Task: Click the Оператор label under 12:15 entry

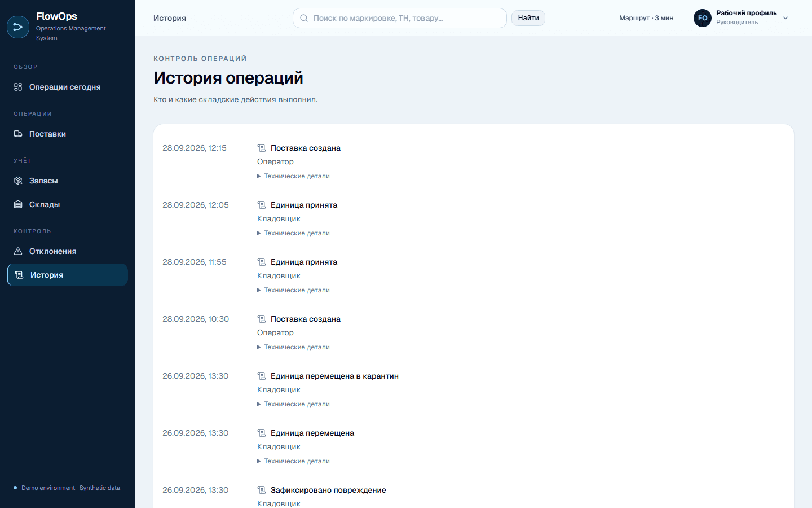Action: pyautogui.click(x=275, y=161)
